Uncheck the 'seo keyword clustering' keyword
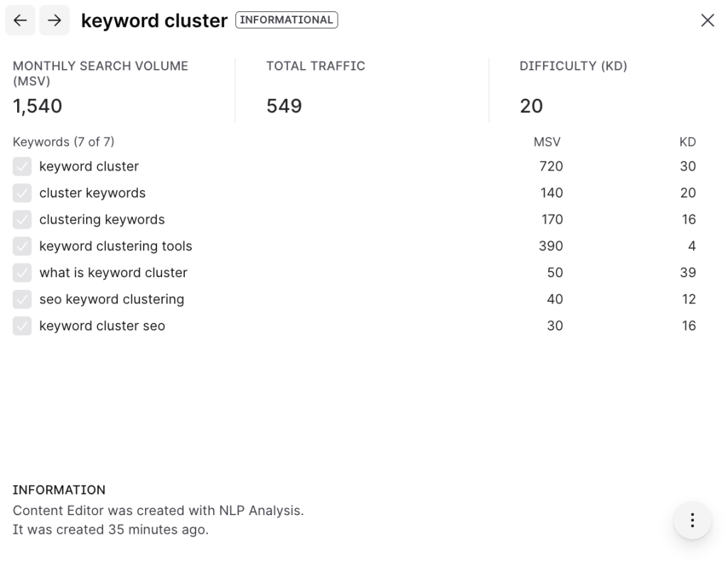 click(22, 299)
